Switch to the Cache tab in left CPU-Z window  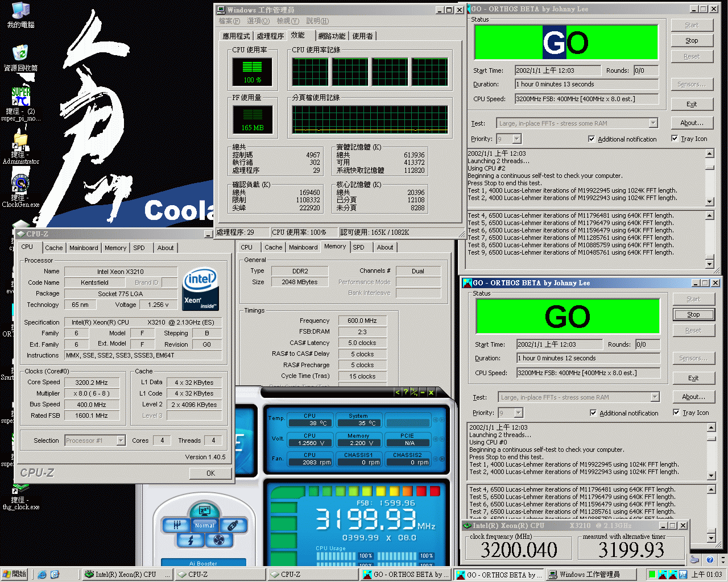pyautogui.click(x=54, y=248)
